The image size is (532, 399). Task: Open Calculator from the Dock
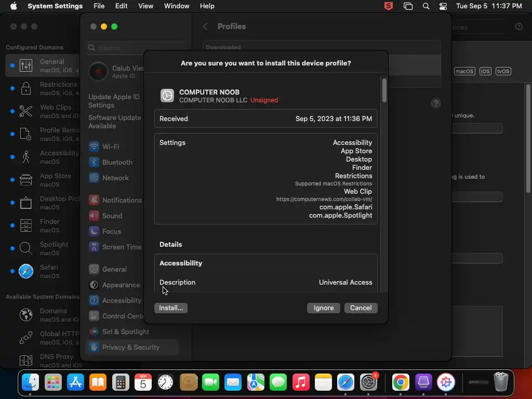click(x=121, y=382)
